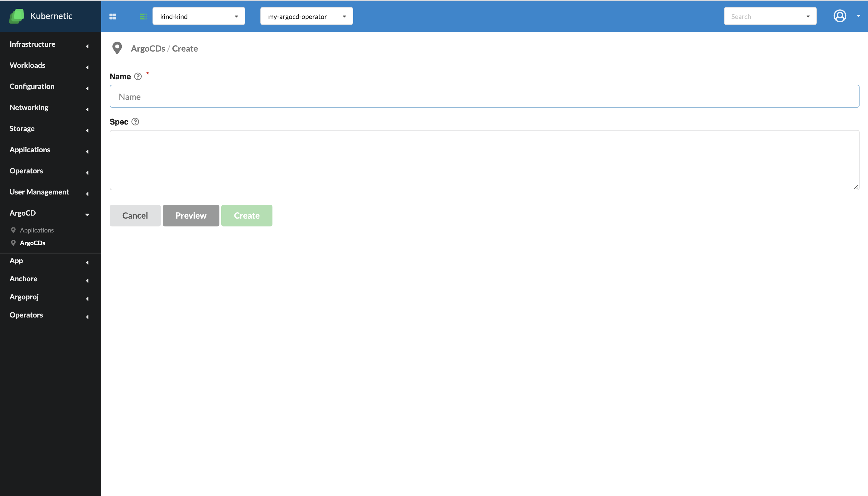
Task: Select ArgoCDs in the sidebar
Action: 32,243
